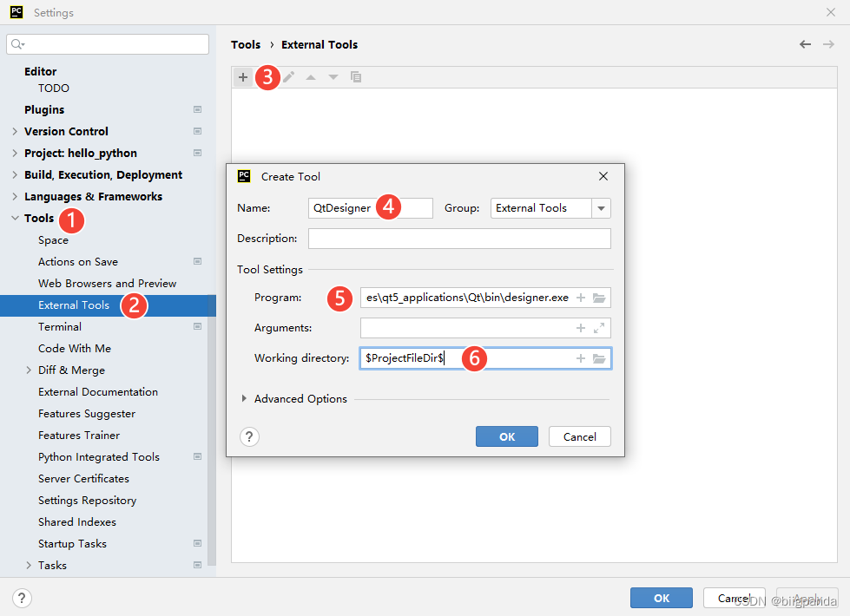850x616 pixels.
Task: Open the Group dropdown arrow
Action: coord(601,208)
